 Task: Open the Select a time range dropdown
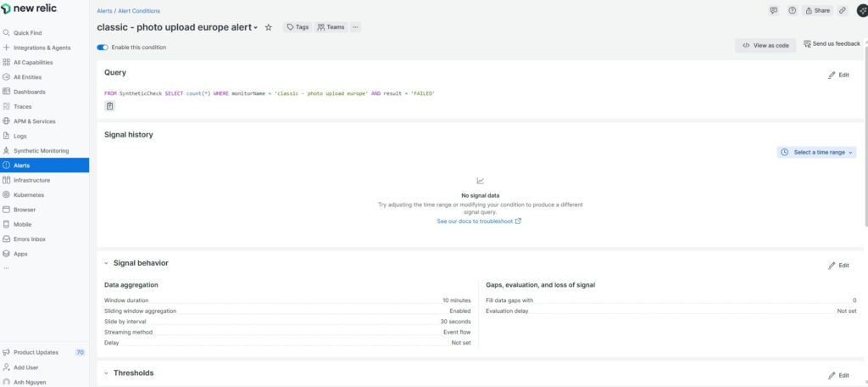pyautogui.click(x=816, y=152)
